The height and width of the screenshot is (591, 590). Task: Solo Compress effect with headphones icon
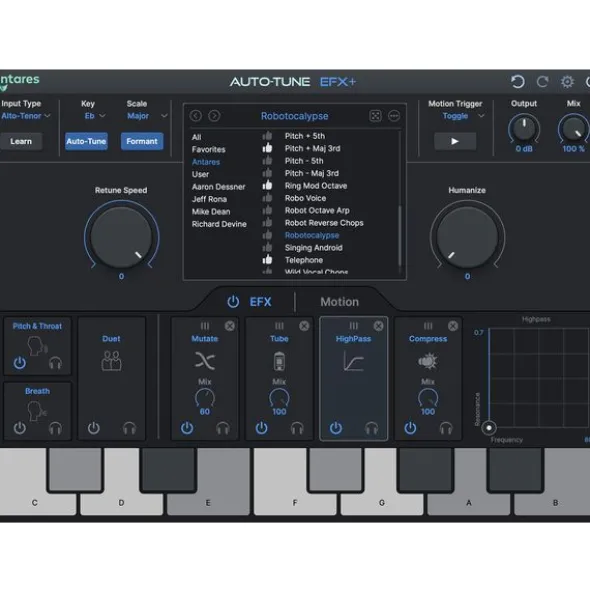[x=446, y=428]
